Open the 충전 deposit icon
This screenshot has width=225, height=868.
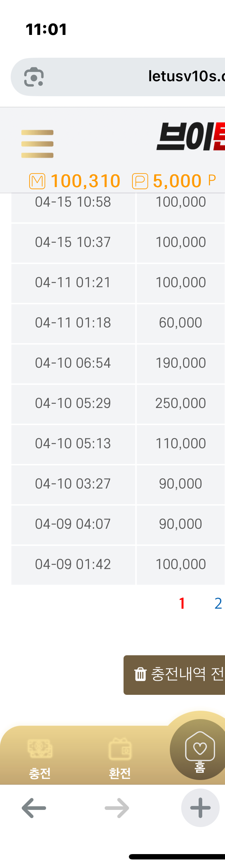click(x=40, y=749)
